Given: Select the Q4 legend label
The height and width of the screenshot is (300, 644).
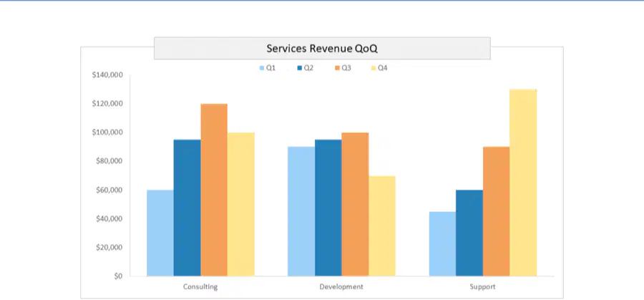Looking at the screenshot, I should (382, 68).
